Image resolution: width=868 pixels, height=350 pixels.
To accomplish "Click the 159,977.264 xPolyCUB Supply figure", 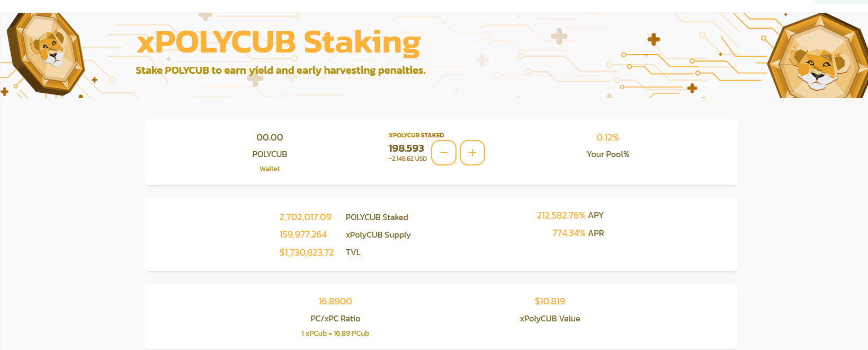I will pos(303,234).
